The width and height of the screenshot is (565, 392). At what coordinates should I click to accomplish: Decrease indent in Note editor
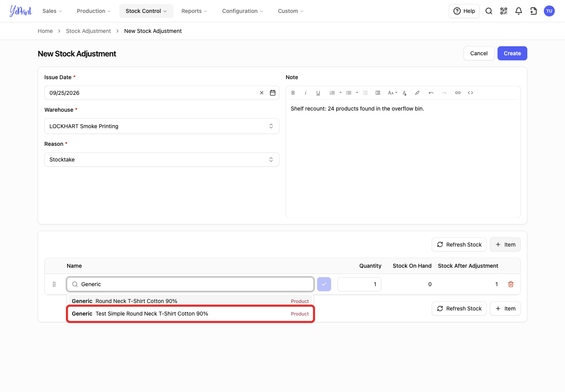[365, 93]
